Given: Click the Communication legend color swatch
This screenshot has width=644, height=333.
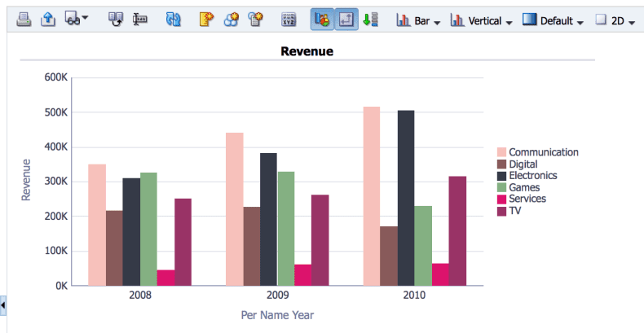Looking at the screenshot, I should (501, 152).
